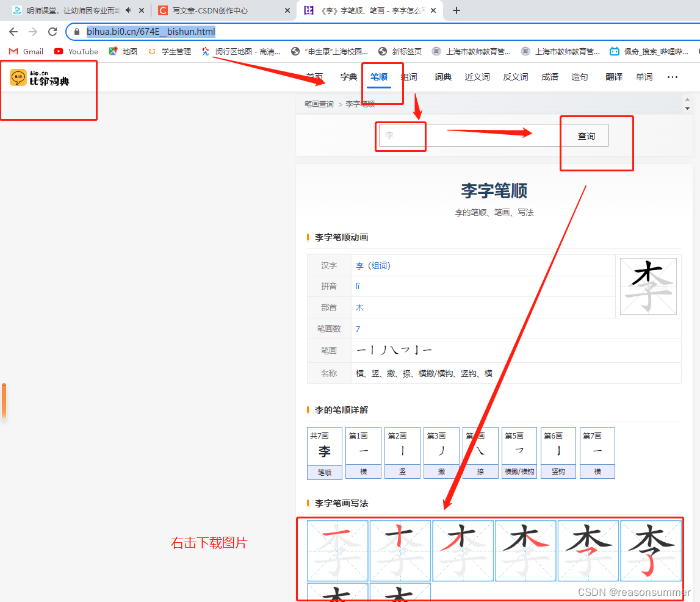Close the 明师课堂 browser tab
Viewport: 700px width, 602px height.
142,10
